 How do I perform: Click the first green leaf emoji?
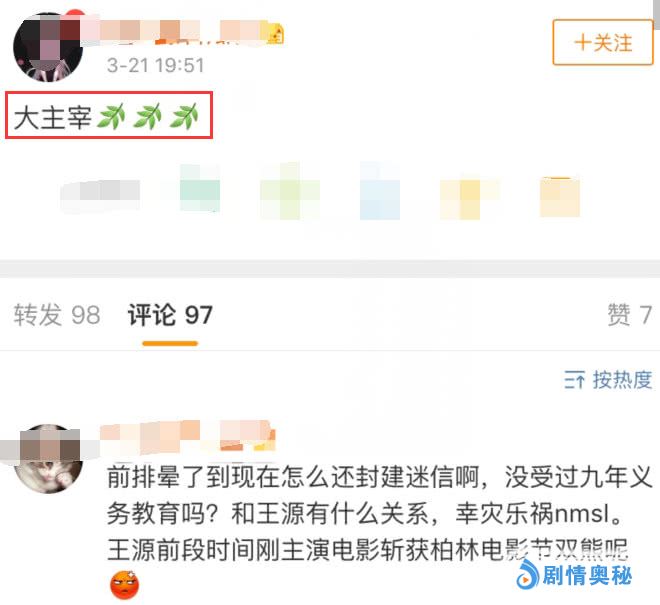(x=111, y=117)
